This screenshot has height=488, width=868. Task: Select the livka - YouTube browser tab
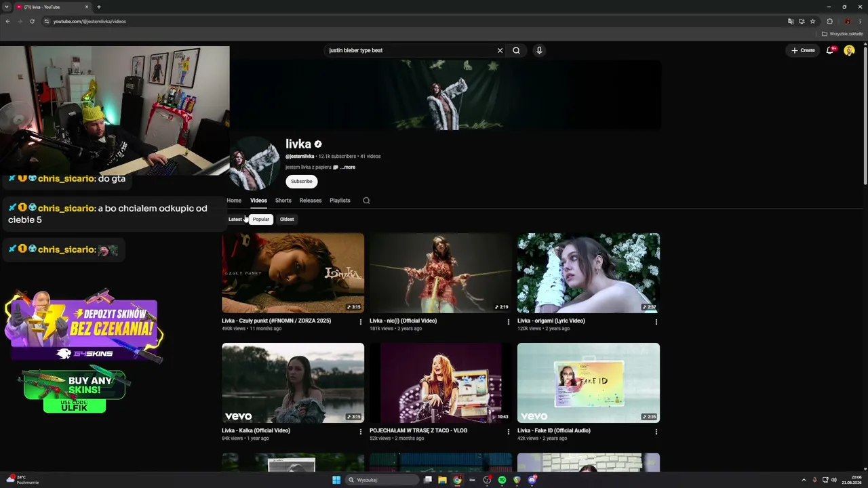click(53, 7)
